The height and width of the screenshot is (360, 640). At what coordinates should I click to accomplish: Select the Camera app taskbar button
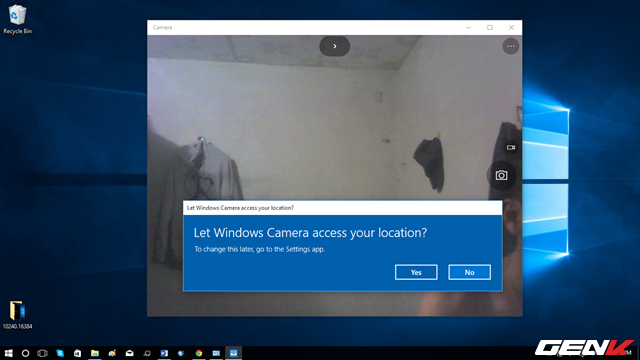233,353
